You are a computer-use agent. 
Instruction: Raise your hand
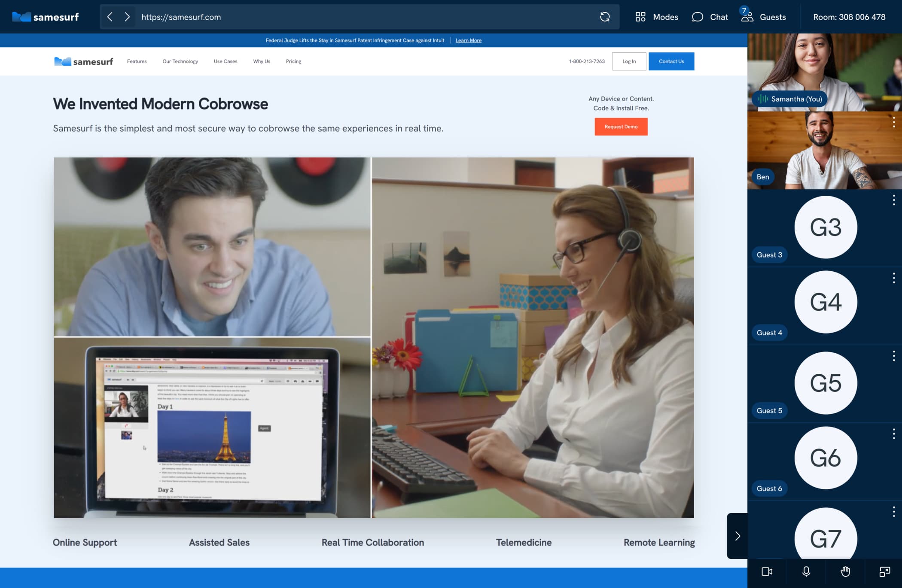(x=845, y=572)
